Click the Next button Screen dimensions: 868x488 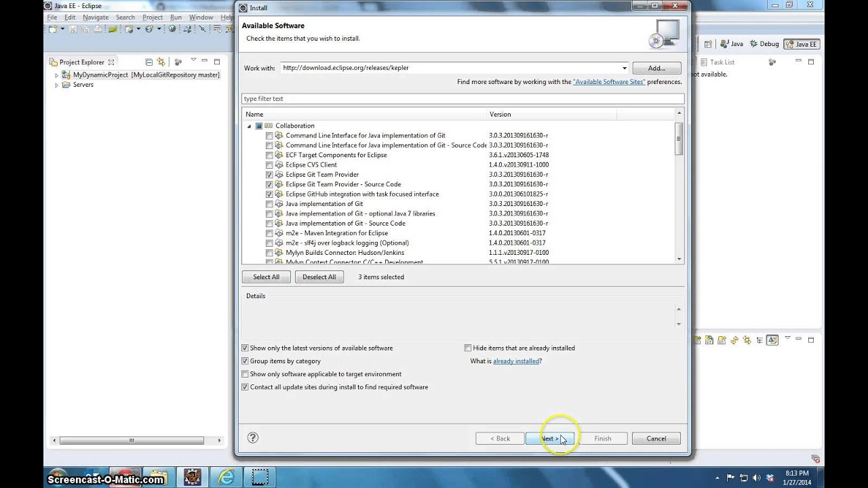[x=550, y=439]
